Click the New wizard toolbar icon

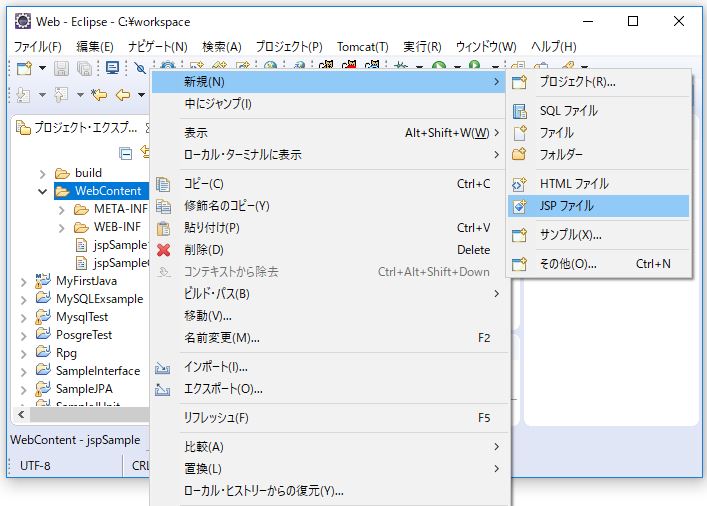[x=24, y=69]
